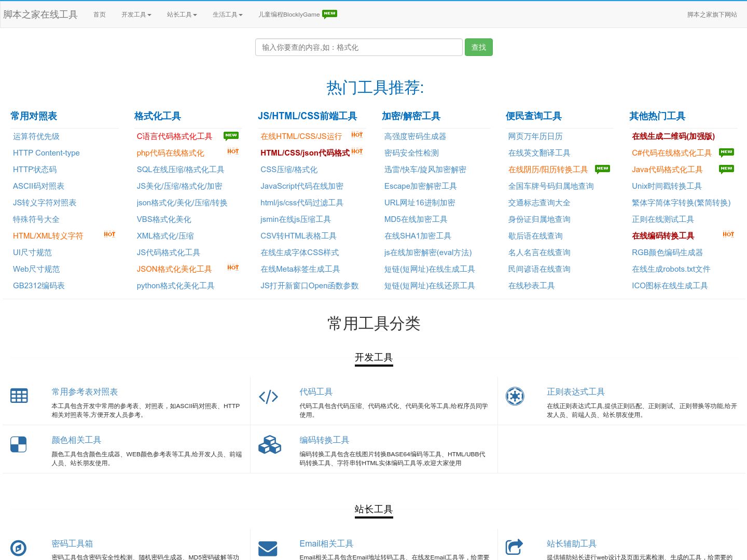The height and width of the screenshot is (560, 747).
Task: Click the 常用对照表 column heading
Action: click(34, 116)
